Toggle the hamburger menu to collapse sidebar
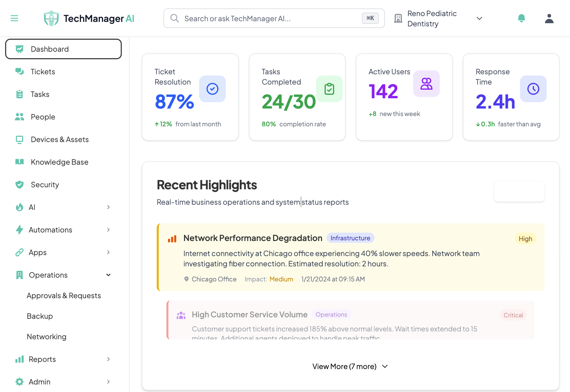This screenshot has height=392, width=570. coord(14,18)
